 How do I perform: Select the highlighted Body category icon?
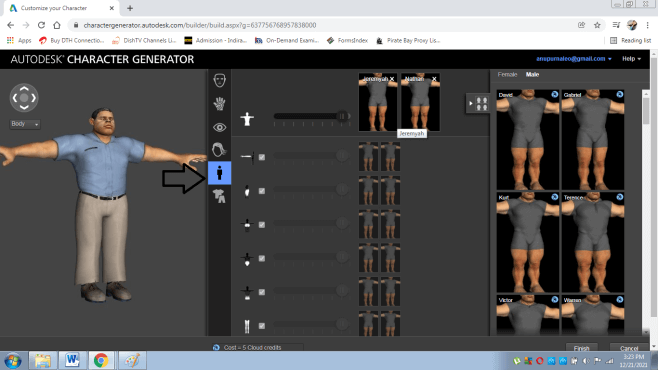click(219, 173)
